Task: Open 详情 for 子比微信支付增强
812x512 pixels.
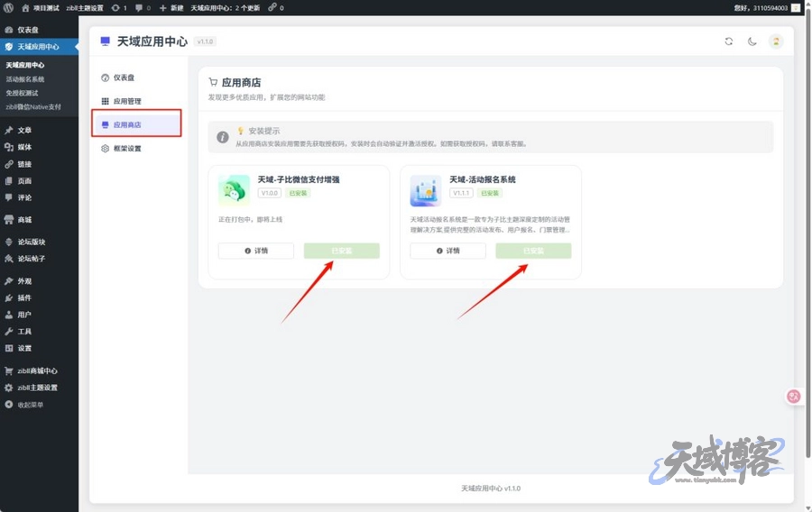Action: click(x=256, y=251)
